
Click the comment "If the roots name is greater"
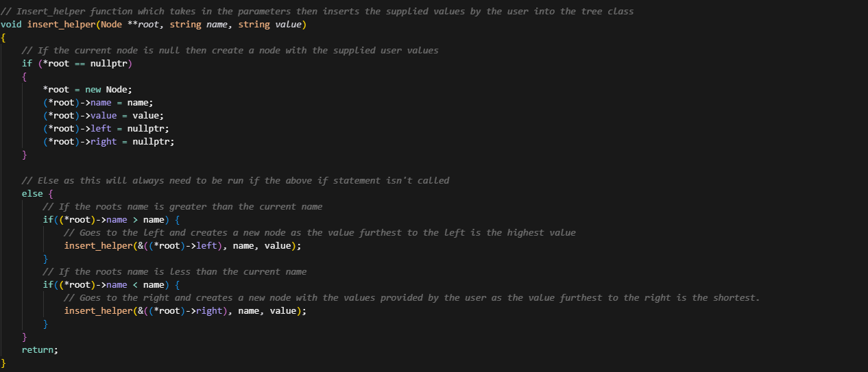[182, 207]
